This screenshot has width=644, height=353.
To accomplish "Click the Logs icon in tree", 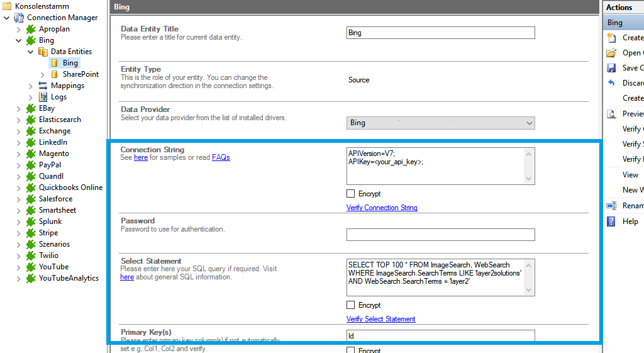I will click(43, 97).
